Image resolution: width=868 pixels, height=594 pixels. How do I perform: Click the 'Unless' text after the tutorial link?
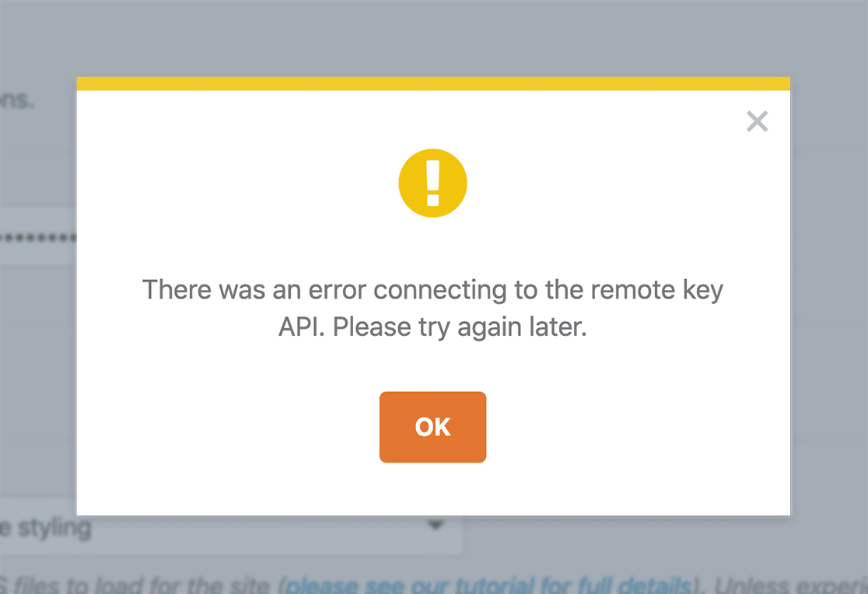click(748, 585)
